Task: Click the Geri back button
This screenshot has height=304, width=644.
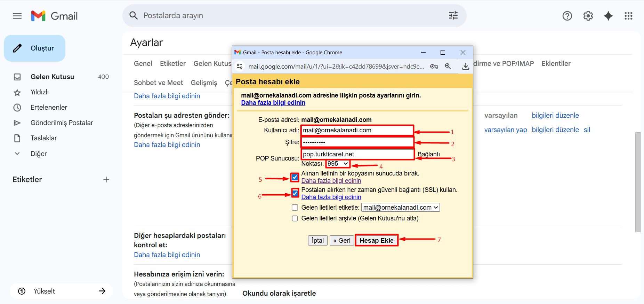Action: [x=342, y=241]
